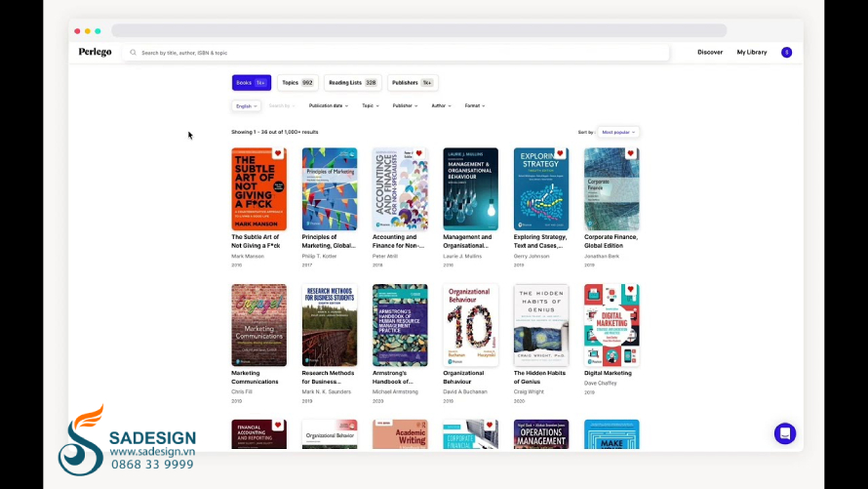Viewport: 868px width, 489px height.
Task: Toggle heart on Corporate Financial cover
Action: pyautogui.click(x=490, y=426)
